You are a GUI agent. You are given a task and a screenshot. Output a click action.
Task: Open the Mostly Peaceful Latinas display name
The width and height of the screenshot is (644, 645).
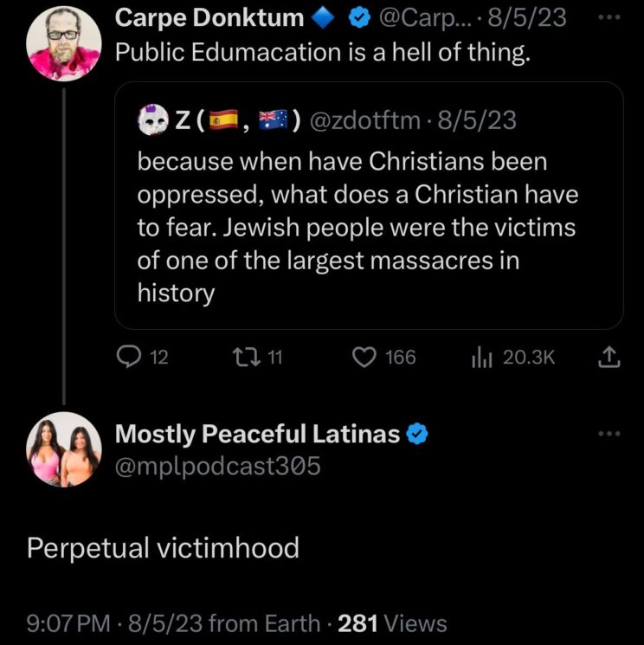(257, 435)
